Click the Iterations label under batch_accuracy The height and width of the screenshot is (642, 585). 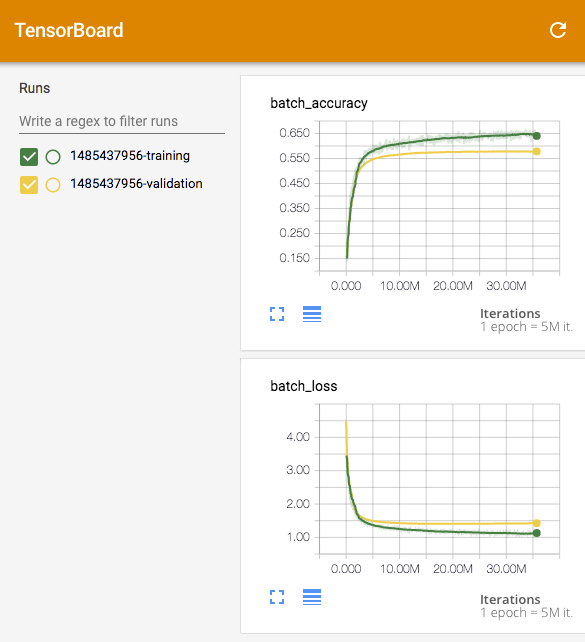click(510, 314)
